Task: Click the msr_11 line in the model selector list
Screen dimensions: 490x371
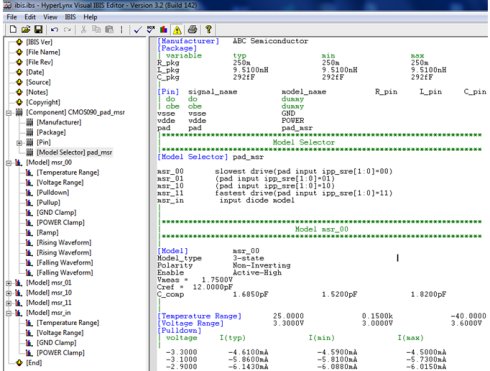Action: [275, 193]
